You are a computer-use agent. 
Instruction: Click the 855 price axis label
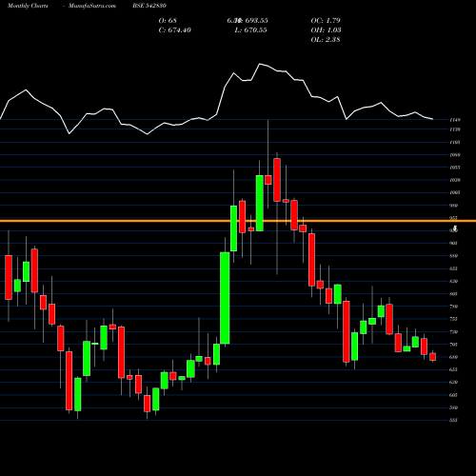tap(453, 268)
